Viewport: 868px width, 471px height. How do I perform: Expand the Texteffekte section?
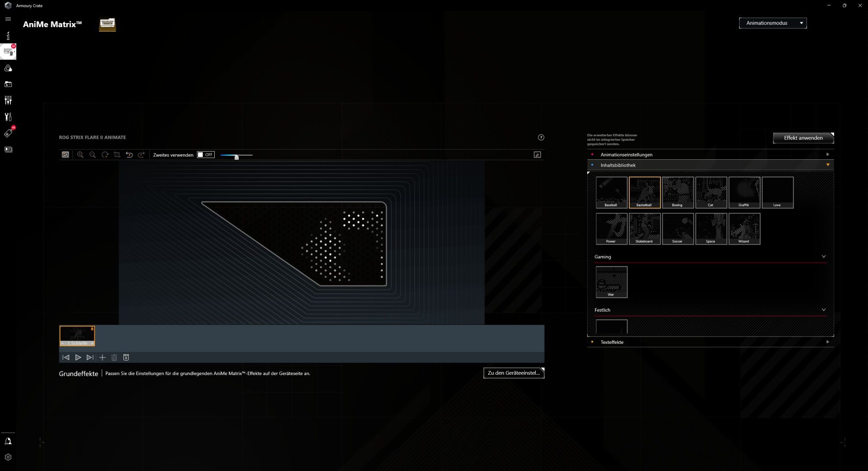(710, 342)
